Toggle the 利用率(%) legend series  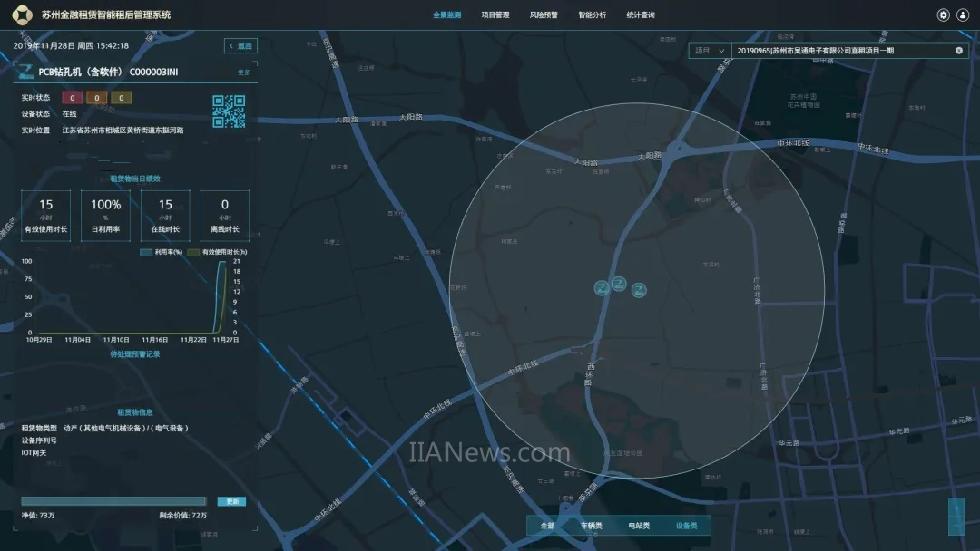160,252
